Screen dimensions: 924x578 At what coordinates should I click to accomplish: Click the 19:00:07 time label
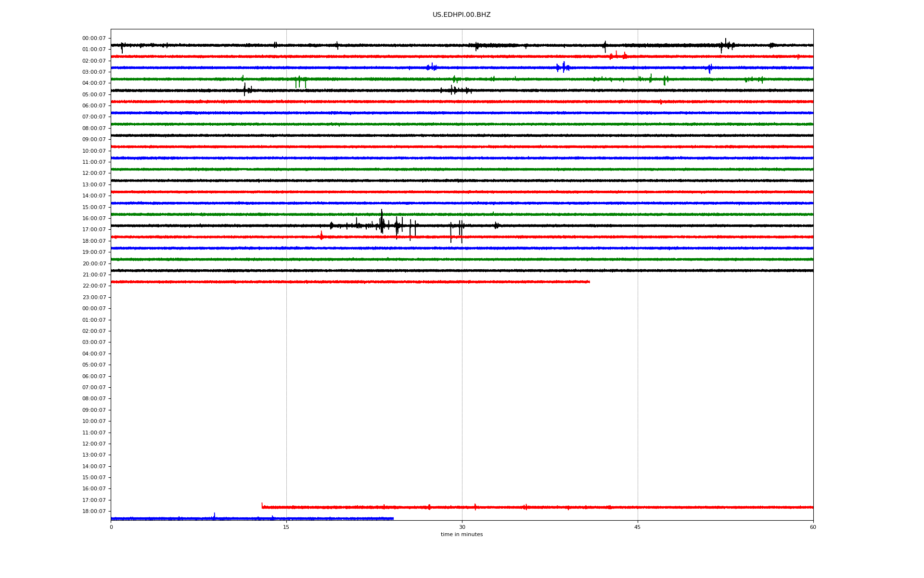(x=94, y=252)
